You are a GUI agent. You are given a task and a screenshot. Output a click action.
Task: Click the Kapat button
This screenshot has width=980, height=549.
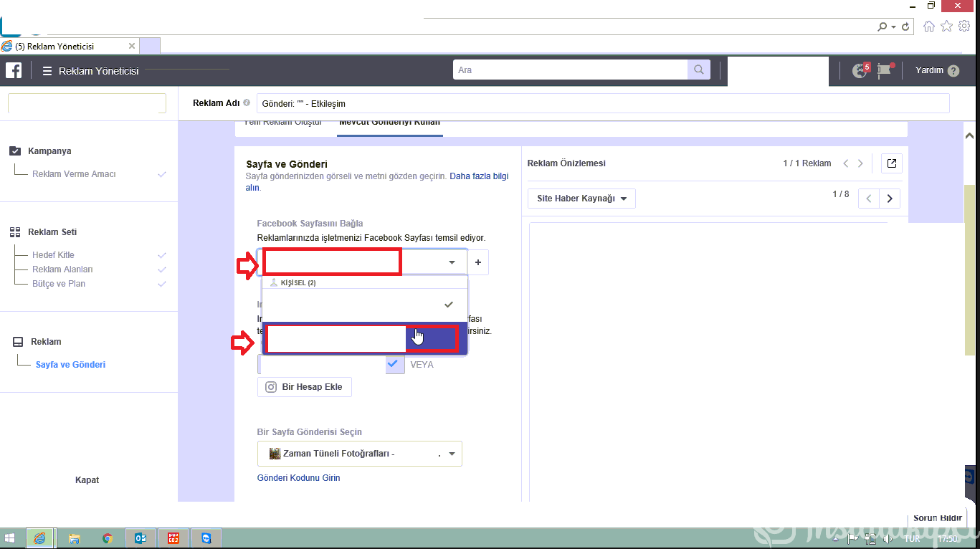[87, 480]
